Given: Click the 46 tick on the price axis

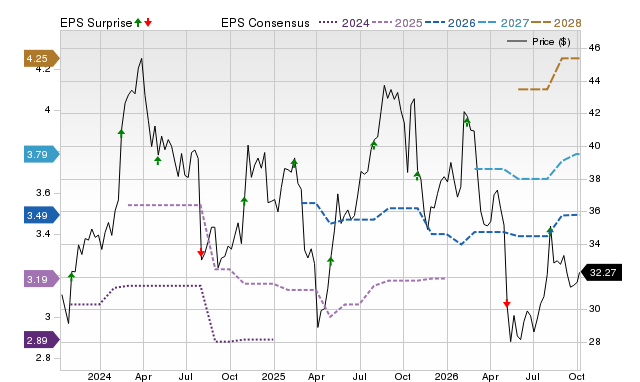Looking at the screenshot, I should [594, 48].
